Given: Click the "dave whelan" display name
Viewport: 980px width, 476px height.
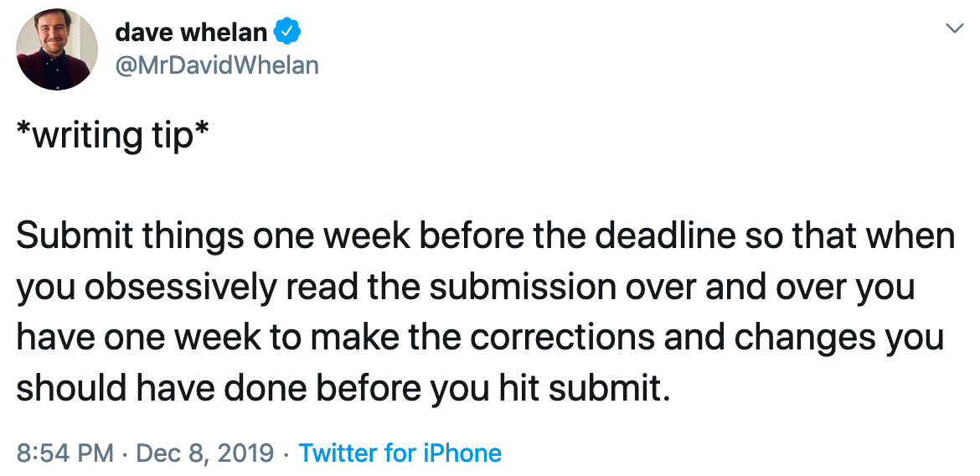Looking at the screenshot, I should point(191,33).
